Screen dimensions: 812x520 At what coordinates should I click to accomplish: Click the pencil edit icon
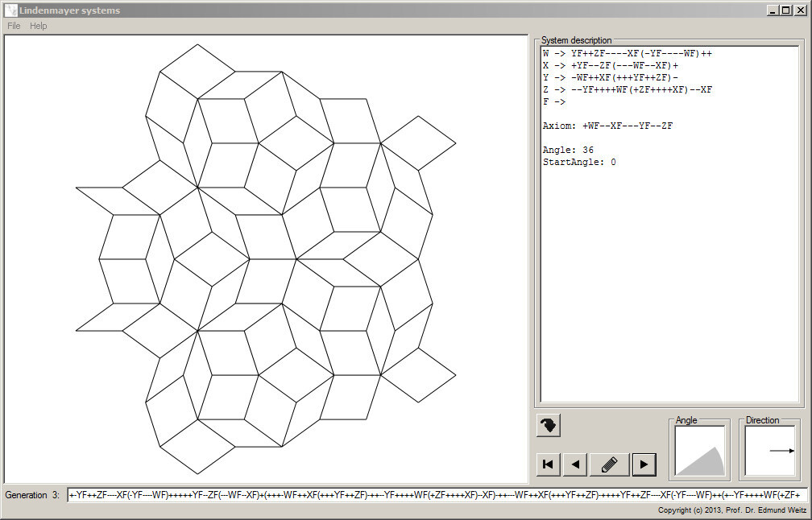pos(610,464)
